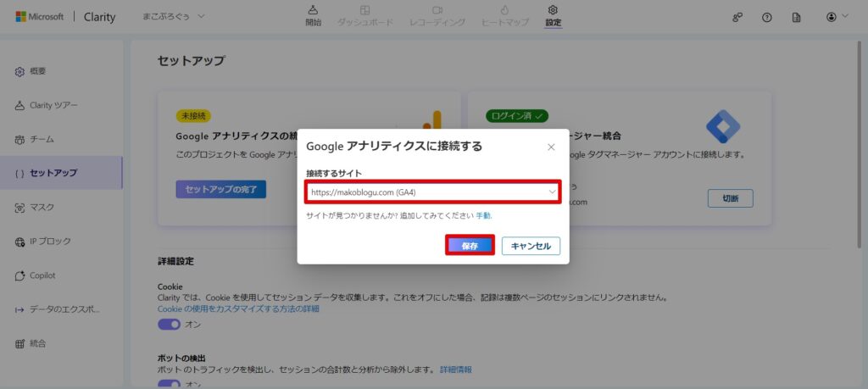Click the 詳細設定 section heading
Screen dimensions: 868x389
coord(175,261)
